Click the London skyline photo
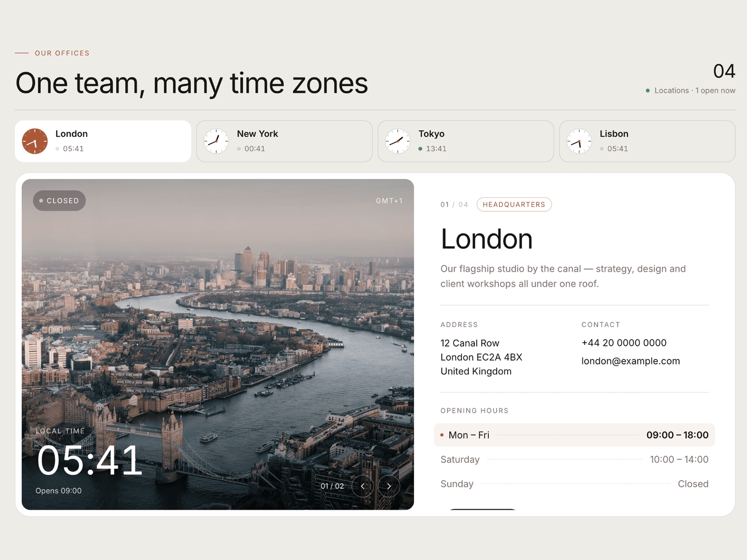This screenshot has width=747, height=560. pyautogui.click(x=218, y=344)
